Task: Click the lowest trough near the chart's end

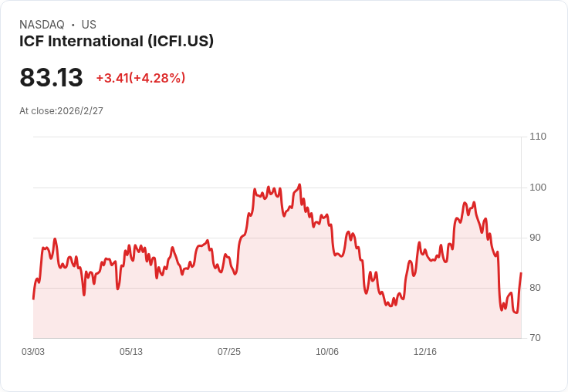Action: [516, 313]
